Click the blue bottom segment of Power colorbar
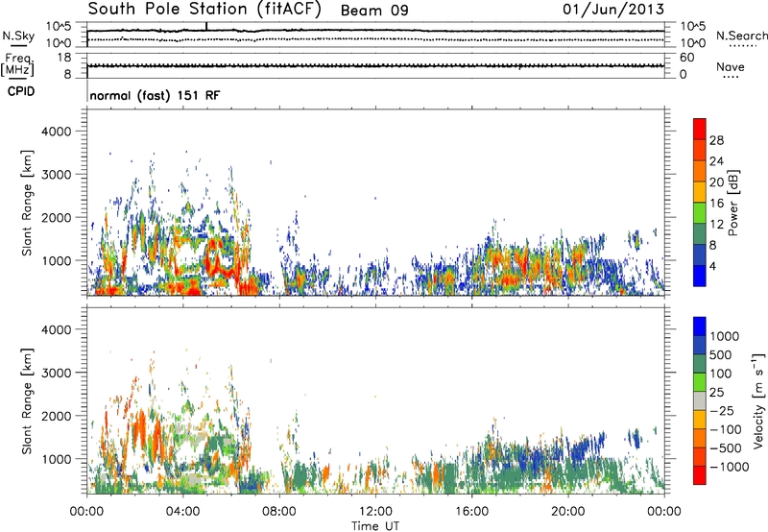The height and width of the screenshot is (532, 768). coord(700,276)
